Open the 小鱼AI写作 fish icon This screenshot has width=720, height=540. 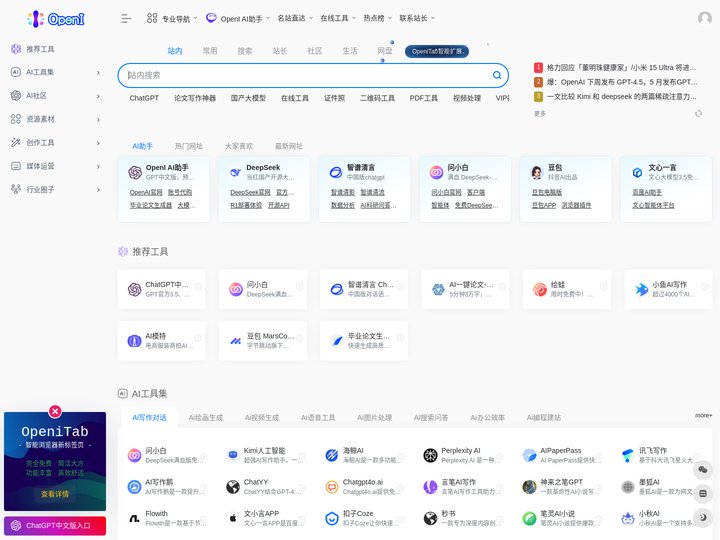coord(641,289)
